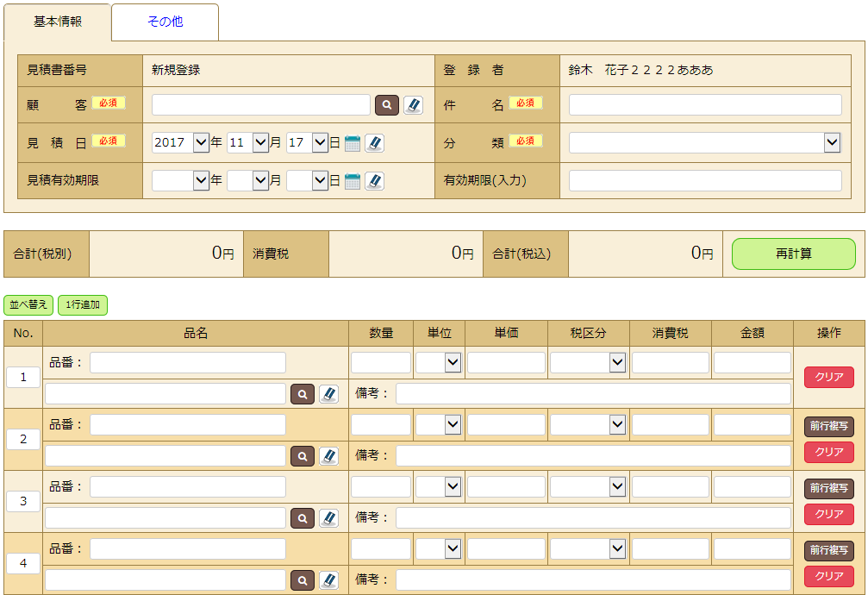Clear 見積有効期限 date with eraser icon

click(x=374, y=181)
